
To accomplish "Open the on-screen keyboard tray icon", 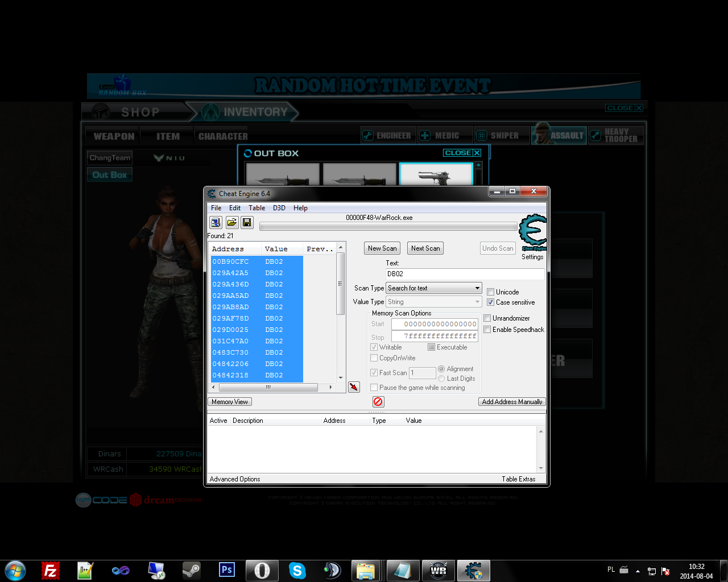I will click(x=624, y=570).
